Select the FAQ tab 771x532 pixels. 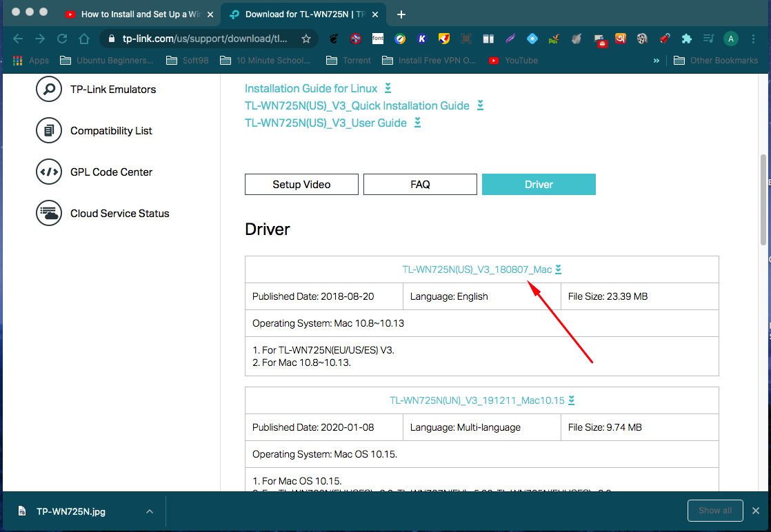point(420,184)
